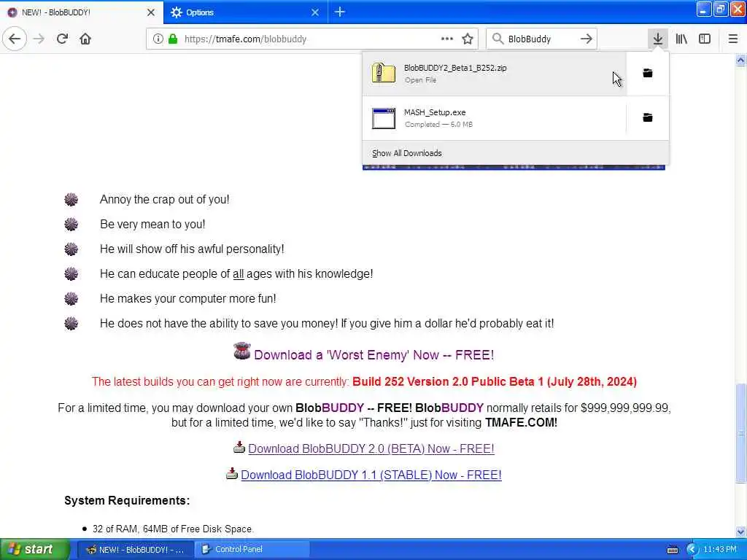The width and height of the screenshot is (747, 560).
Task: Click the blob icon next to Worst Enemy heading
Action: tap(242, 351)
